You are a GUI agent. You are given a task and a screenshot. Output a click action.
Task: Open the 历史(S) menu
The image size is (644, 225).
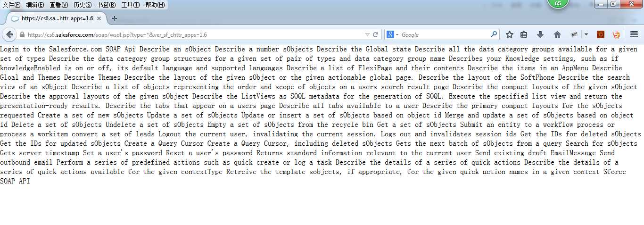pyautogui.click(x=83, y=5)
